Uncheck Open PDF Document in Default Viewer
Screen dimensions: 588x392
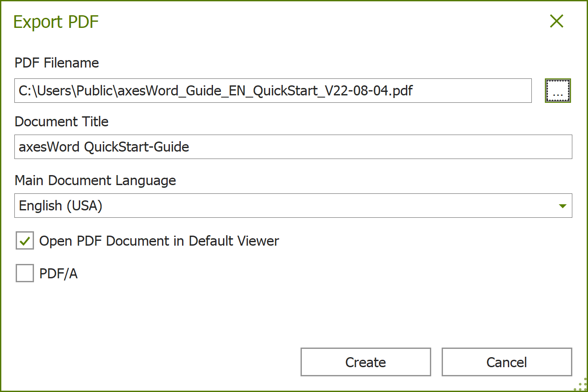(25, 240)
